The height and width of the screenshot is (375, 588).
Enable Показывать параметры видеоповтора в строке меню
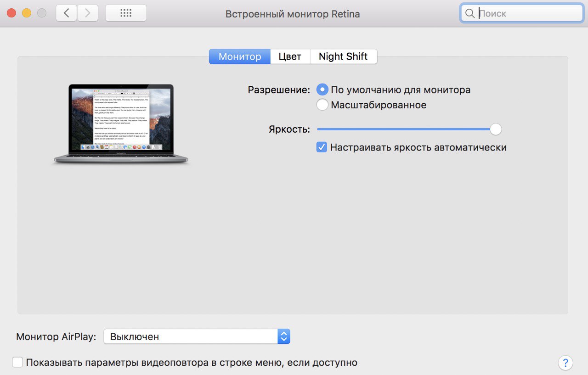point(17,362)
